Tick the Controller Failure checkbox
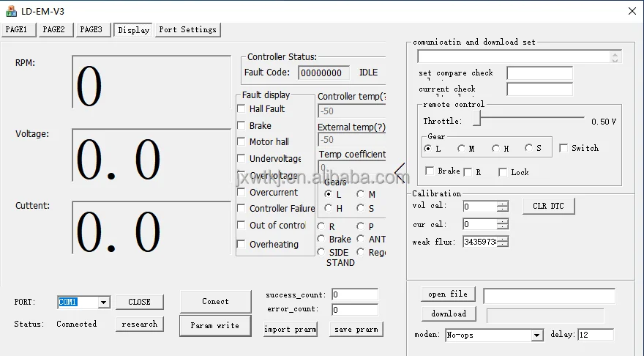 point(241,209)
